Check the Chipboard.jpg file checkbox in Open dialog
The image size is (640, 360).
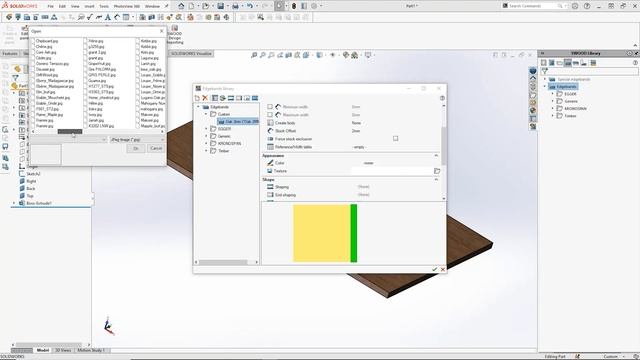[33, 41]
